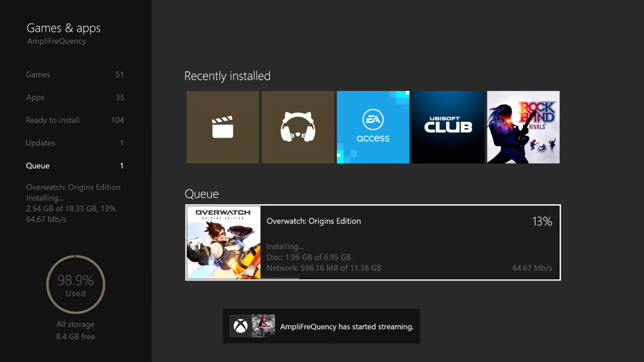Open the Rock Band Rivals tile

coord(523,127)
